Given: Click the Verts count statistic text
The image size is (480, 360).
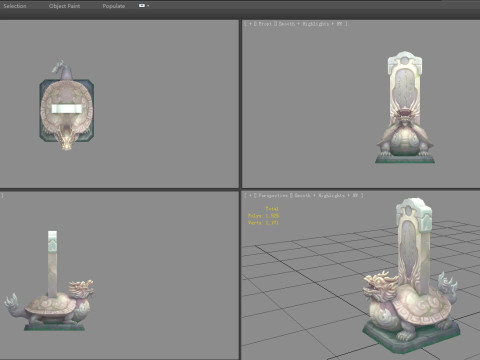Looking at the screenshot, I should [263, 223].
